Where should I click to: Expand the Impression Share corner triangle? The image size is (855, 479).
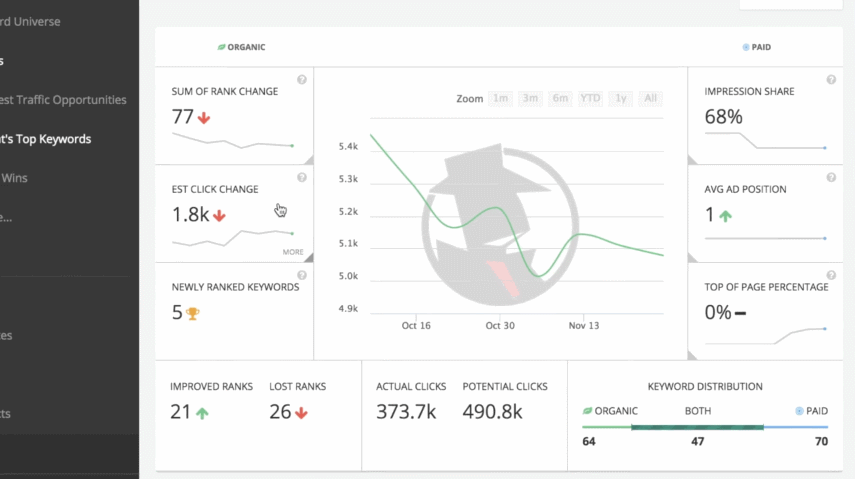click(693, 160)
